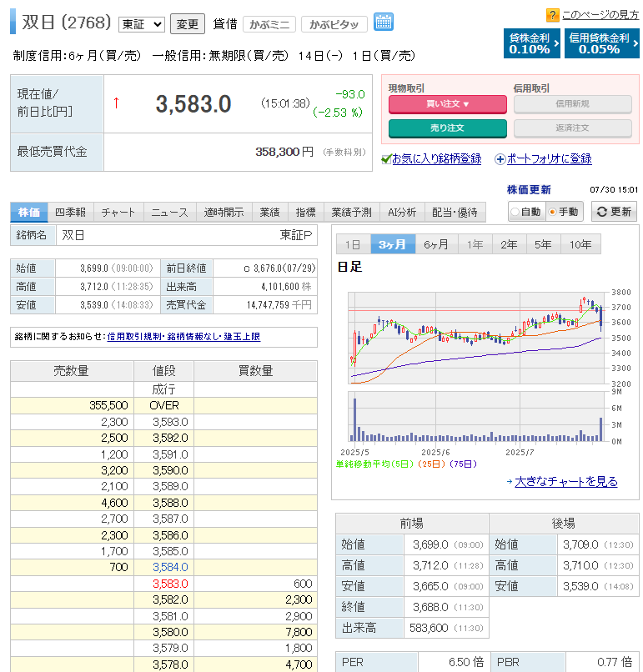643x672 pixels.
Task: Click the 前場 終値 3,688.0 value
Action: pos(430,607)
